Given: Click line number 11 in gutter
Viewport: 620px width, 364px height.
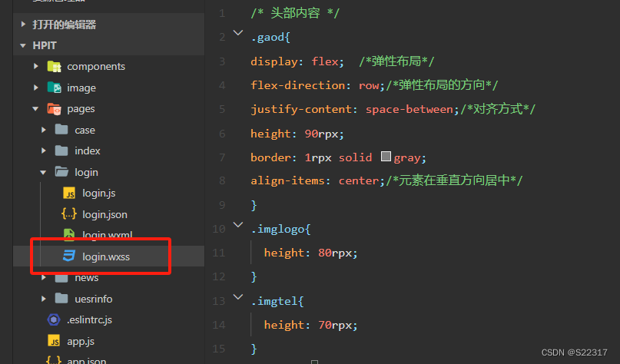Looking at the screenshot, I should click(219, 253).
